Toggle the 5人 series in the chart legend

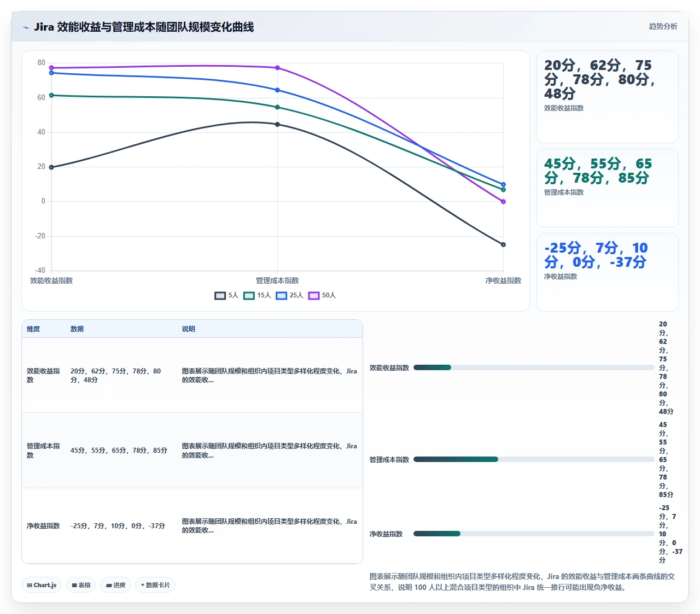tap(226, 295)
